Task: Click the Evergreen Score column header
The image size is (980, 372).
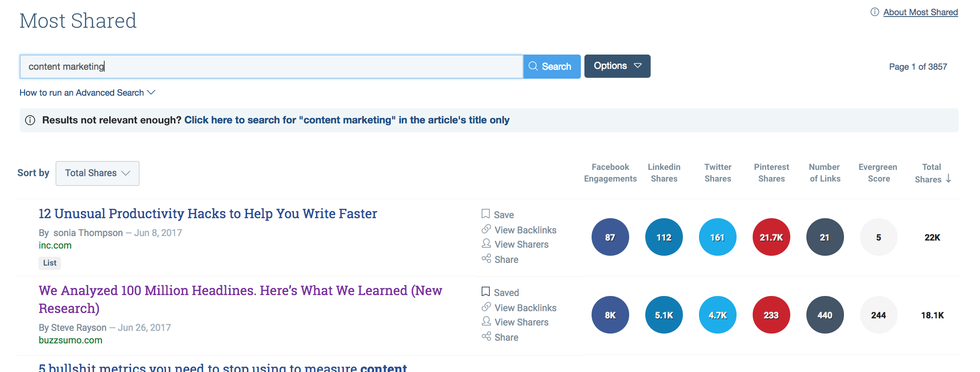Action: [878, 173]
